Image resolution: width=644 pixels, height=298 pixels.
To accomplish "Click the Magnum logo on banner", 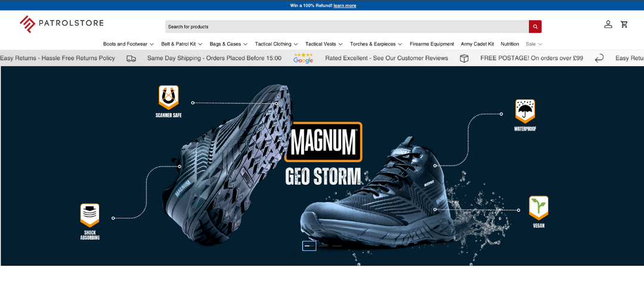I will click(x=323, y=142).
